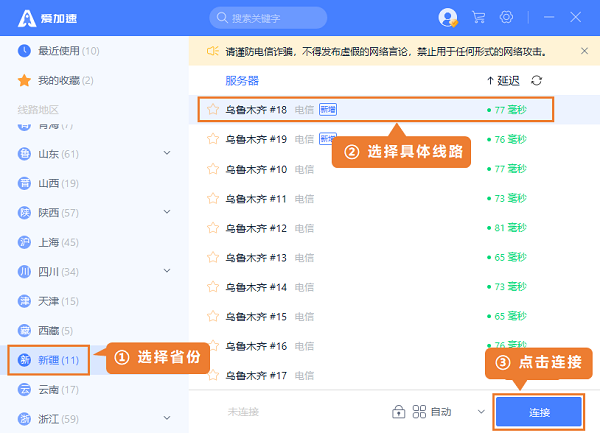Click the 浙江 region badge icon
The image size is (600, 433).
(x=24, y=419)
